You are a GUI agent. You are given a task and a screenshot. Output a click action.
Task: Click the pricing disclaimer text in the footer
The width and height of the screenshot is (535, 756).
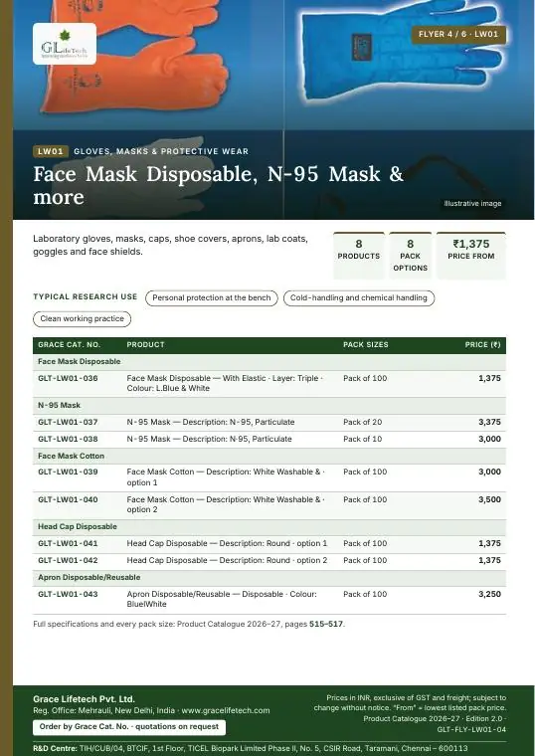click(x=410, y=703)
